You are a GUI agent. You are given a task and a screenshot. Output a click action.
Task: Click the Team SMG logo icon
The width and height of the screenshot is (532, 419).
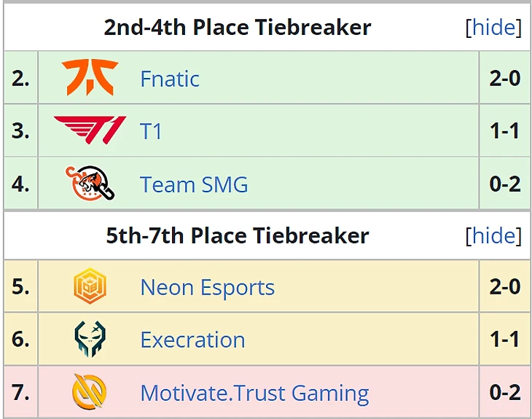[x=90, y=184]
